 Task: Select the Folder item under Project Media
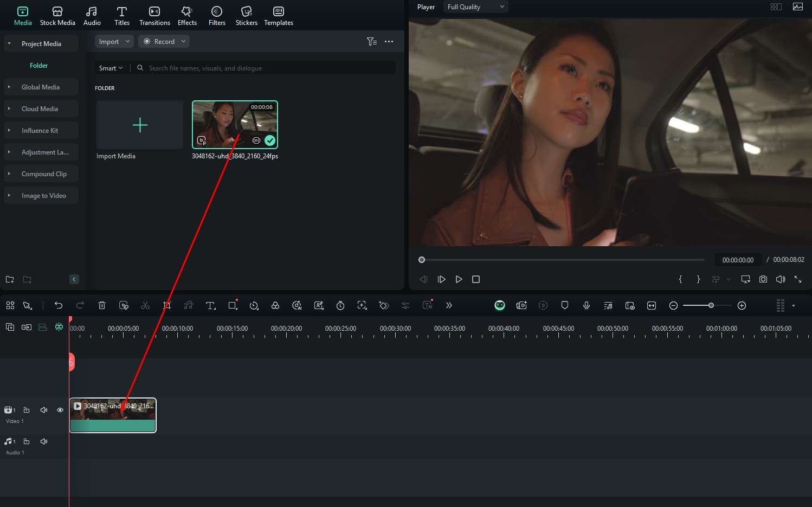point(38,65)
